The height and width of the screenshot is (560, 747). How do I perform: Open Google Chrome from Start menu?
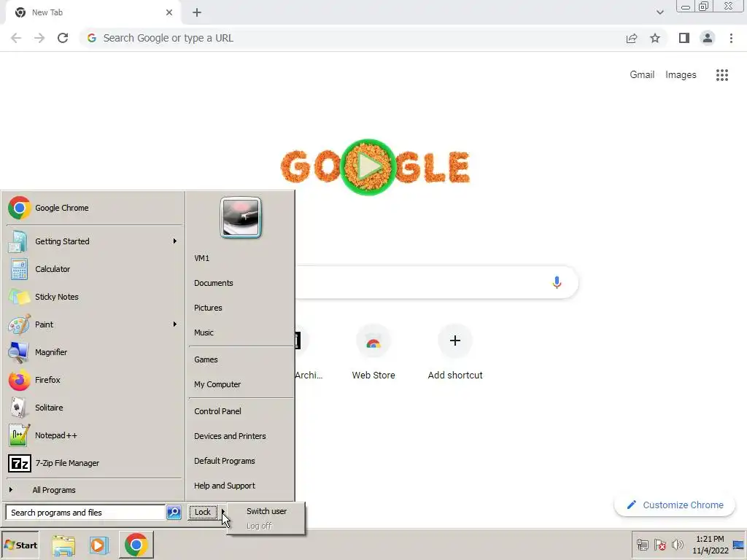coord(94,208)
